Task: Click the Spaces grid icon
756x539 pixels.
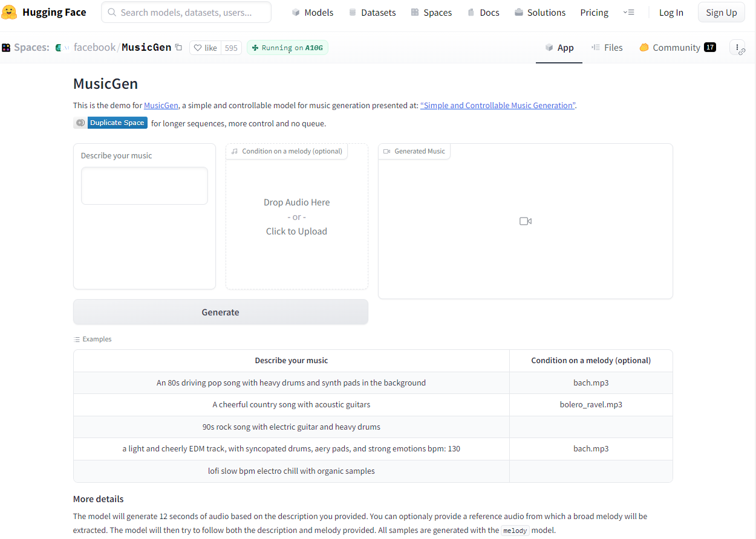Action: [x=6, y=47]
